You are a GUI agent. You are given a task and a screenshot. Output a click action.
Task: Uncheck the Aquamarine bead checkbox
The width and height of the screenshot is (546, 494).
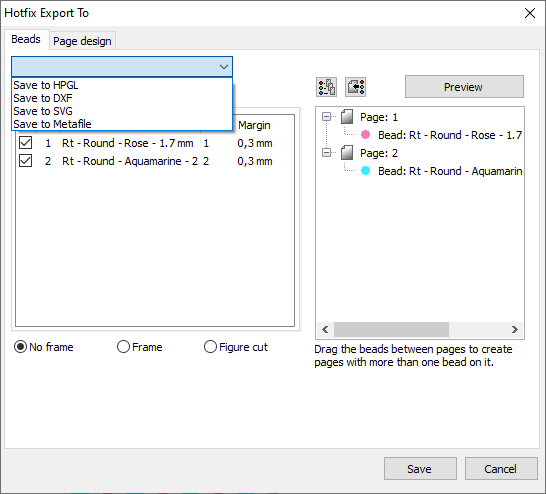(25, 161)
